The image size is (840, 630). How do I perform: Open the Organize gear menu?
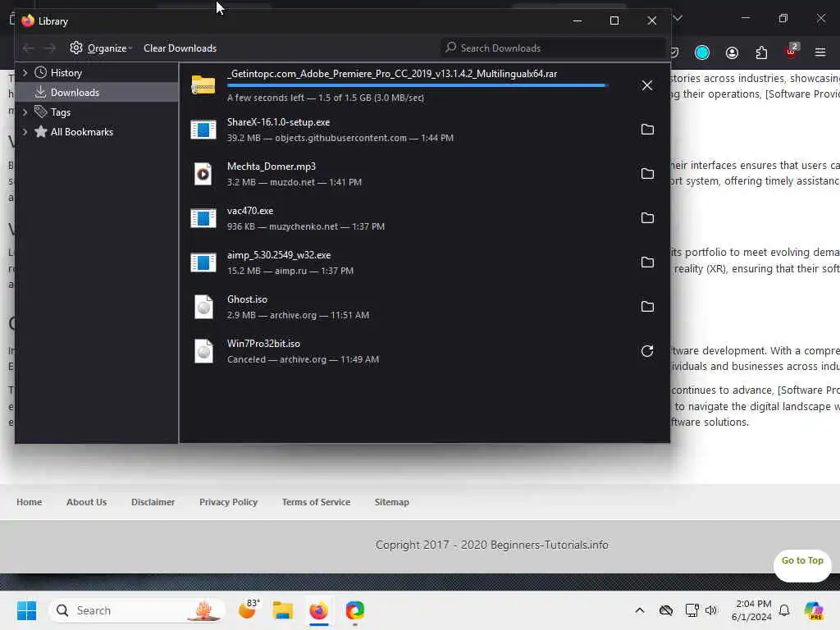coord(101,48)
